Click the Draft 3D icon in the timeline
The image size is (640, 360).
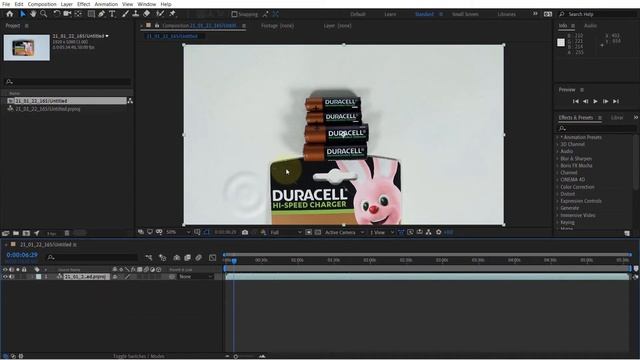[162, 258]
